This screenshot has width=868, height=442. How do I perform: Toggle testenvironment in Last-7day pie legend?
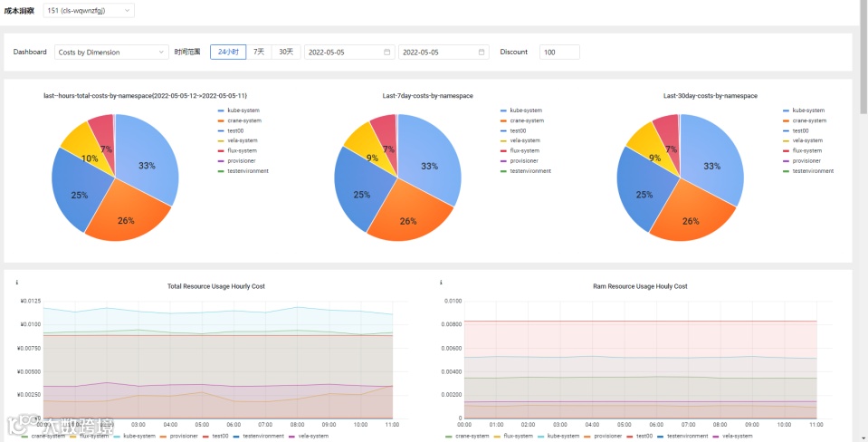[x=525, y=170]
